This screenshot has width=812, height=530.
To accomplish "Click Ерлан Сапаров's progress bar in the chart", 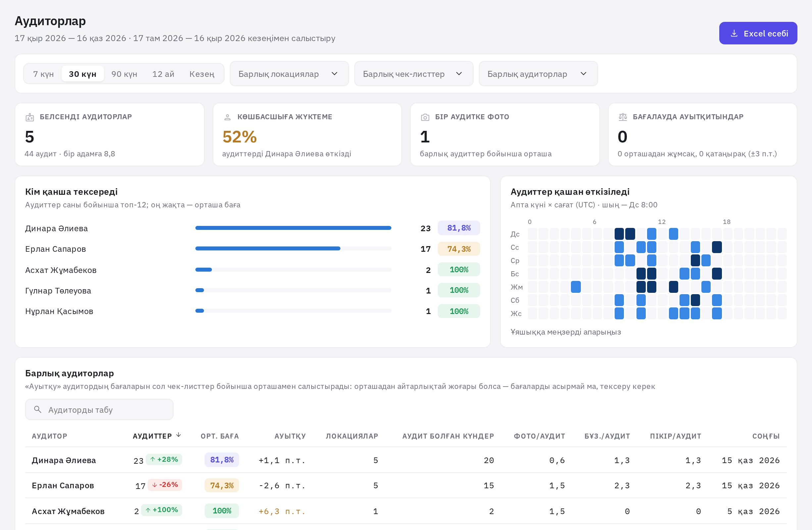I will pyautogui.click(x=293, y=248).
